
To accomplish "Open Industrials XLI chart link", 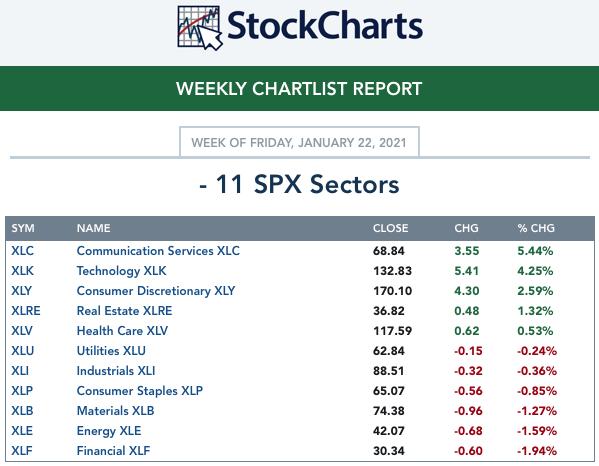I will 116,371.
